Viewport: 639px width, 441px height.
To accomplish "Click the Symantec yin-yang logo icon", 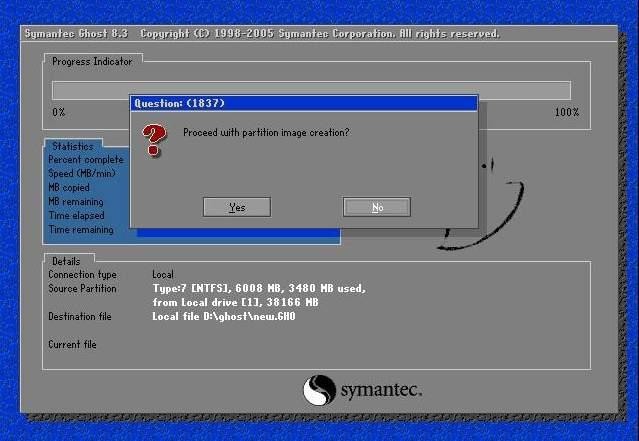I will point(319,389).
